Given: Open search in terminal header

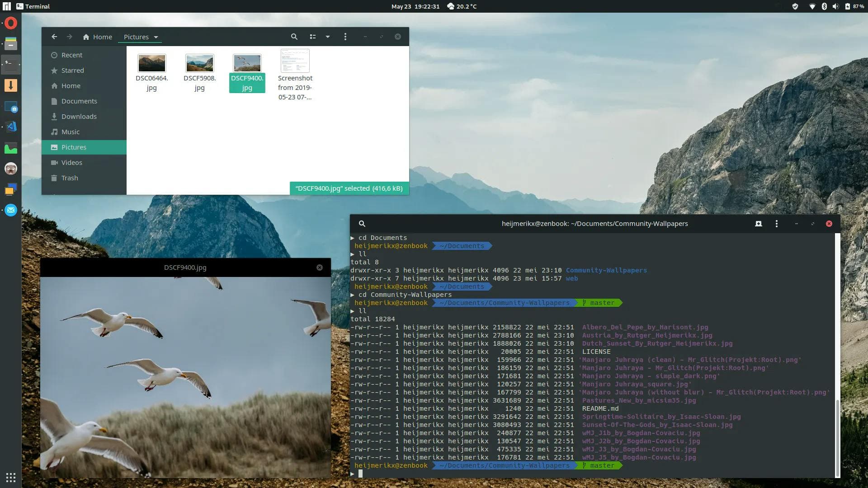Looking at the screenshot, I should point(362,224).
